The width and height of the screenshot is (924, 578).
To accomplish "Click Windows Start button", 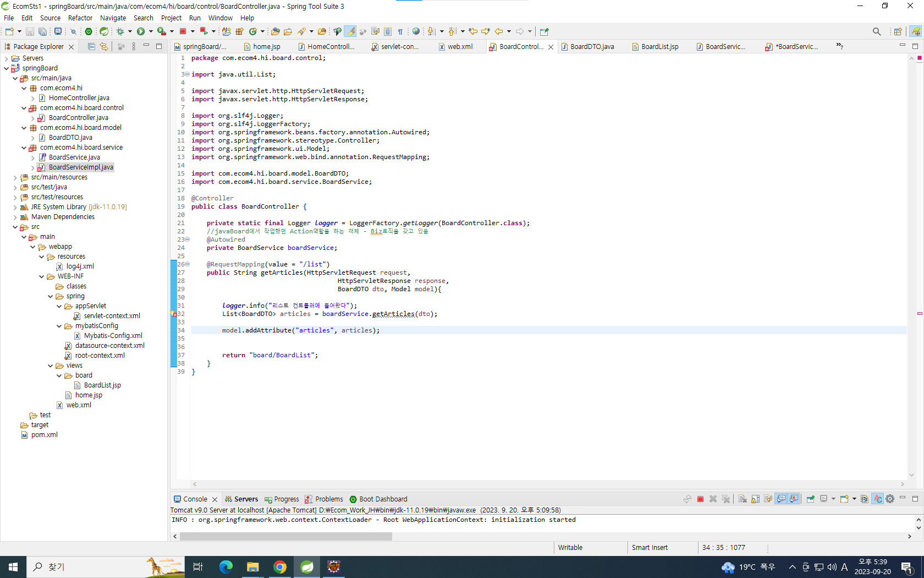I will click(x=13, y=566).
